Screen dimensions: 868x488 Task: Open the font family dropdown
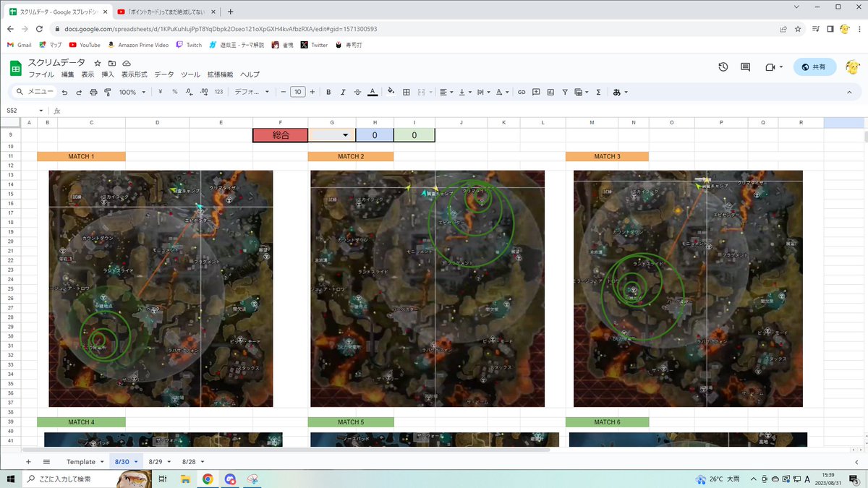(x=252, y=93)
